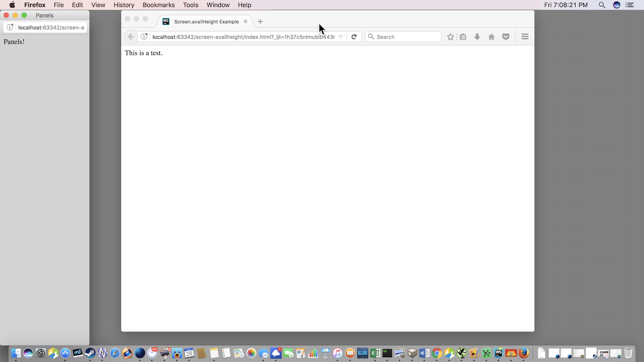Open a new tab with the plus button

click(260, 21)
